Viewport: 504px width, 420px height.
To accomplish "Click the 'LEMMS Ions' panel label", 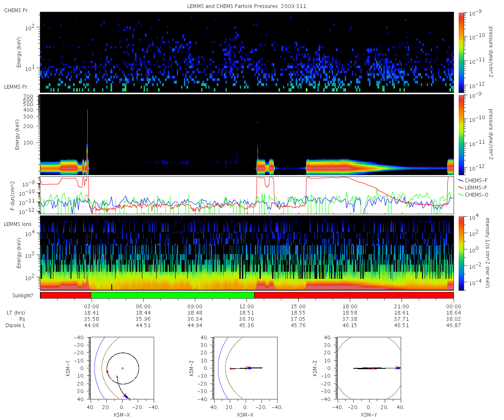I will coord(17,225).
